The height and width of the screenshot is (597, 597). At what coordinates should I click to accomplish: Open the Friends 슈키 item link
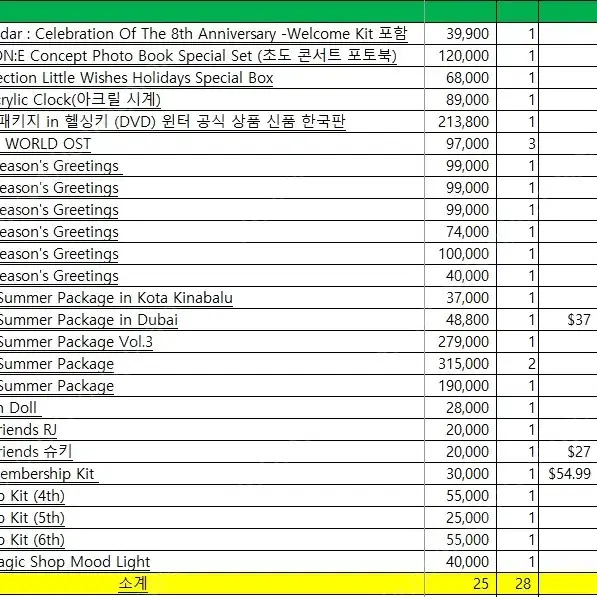point(36,452)
